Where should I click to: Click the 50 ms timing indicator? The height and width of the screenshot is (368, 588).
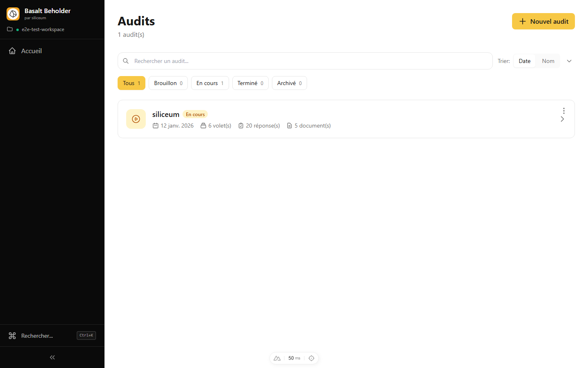click(294, 358)
